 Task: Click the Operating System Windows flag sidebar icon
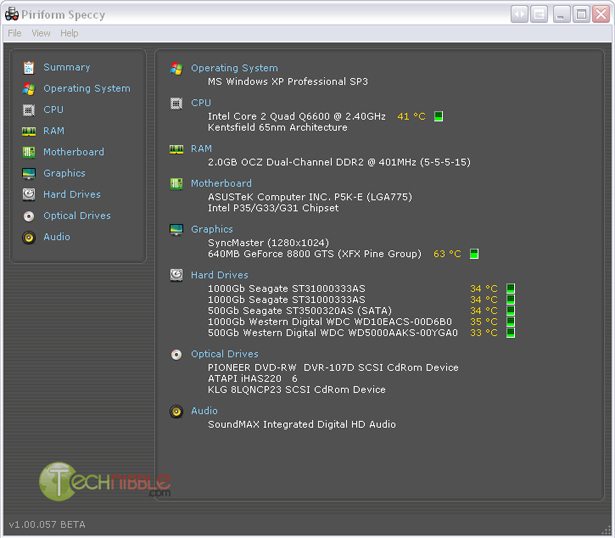pos(29,89)
